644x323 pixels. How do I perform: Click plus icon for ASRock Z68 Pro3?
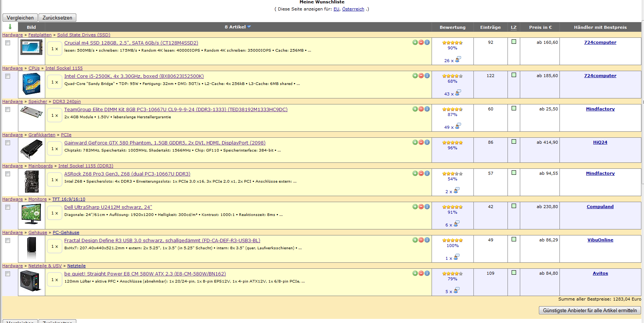[415, 173]
